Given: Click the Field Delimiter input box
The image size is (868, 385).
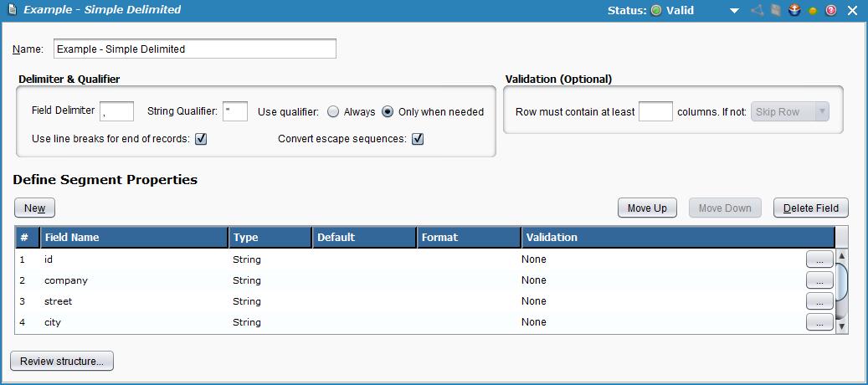Looking at the screenshot, I should click(x=116, y=111).
